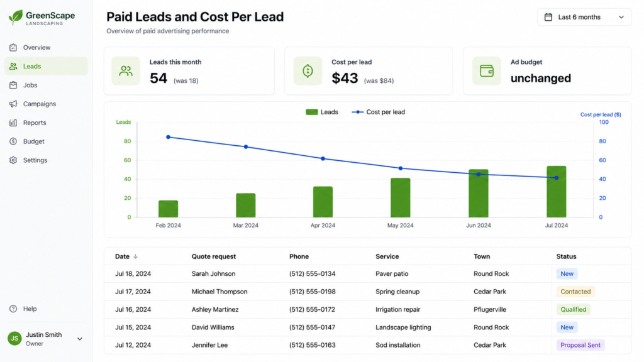The width and height of the screenshot is (644, 362).
Task: Click the sort arrow beside Date column
Action: (136, 256)
